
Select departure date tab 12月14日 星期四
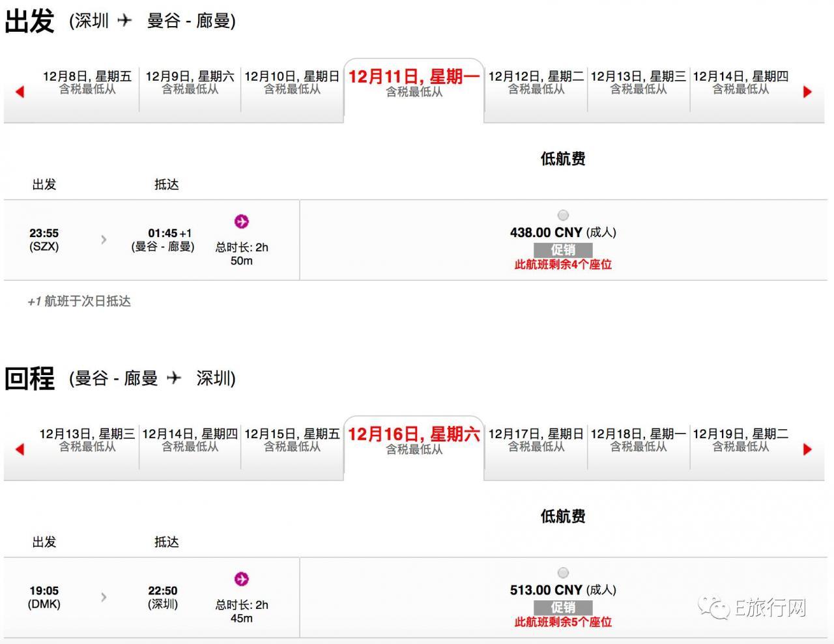(741, 83)
